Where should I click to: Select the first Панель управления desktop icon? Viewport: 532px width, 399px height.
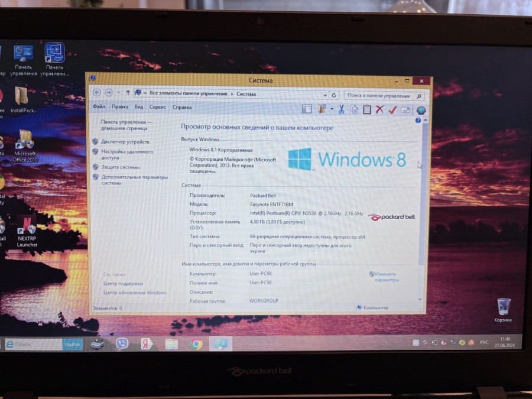tap(24, 60)
